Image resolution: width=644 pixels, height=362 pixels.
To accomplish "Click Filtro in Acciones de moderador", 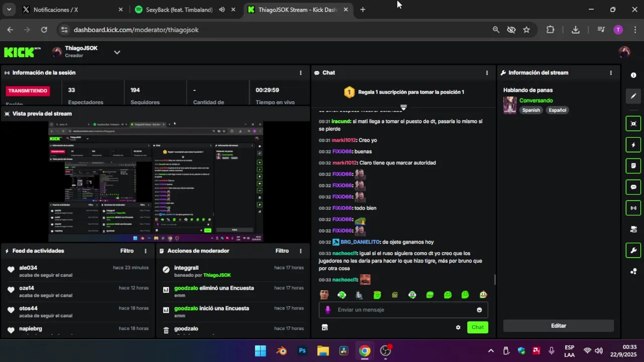I will click(x=282, y=251).
